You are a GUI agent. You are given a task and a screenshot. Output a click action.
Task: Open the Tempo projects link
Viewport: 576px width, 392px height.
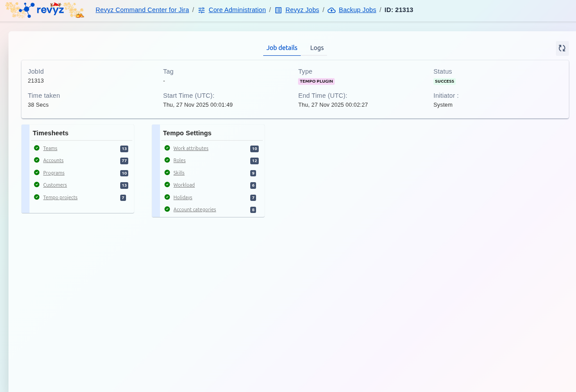pos(60,197)
